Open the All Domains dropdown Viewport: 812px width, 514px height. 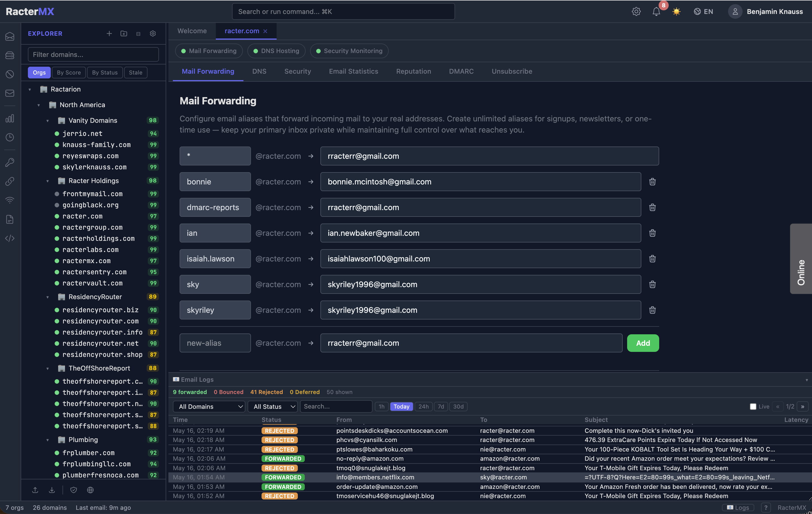(209, 406)
